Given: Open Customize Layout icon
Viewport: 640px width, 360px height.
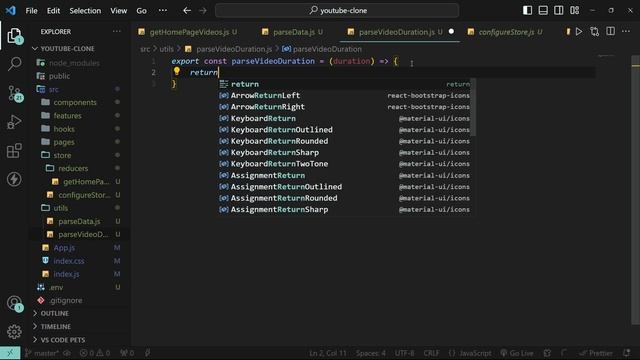Looking at the screenshot, I should (574, 10).
